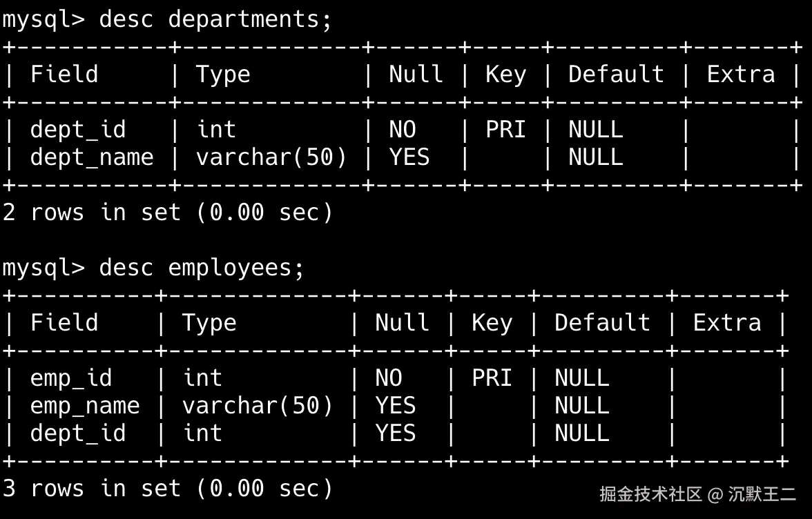Screen dimensions: 812x519
Task: Click the "desc departments;" command line
Action: [x=215, y=19]
